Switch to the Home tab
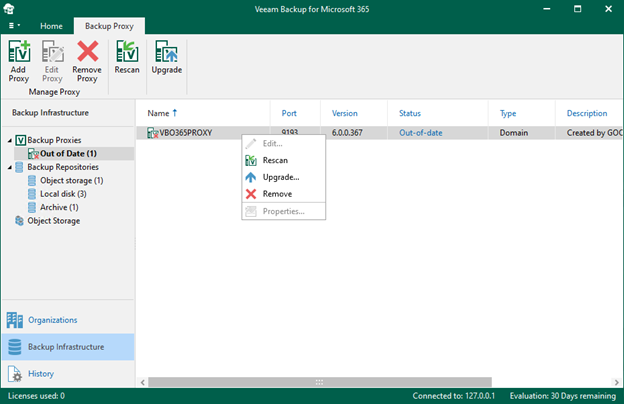 point(51,26)
